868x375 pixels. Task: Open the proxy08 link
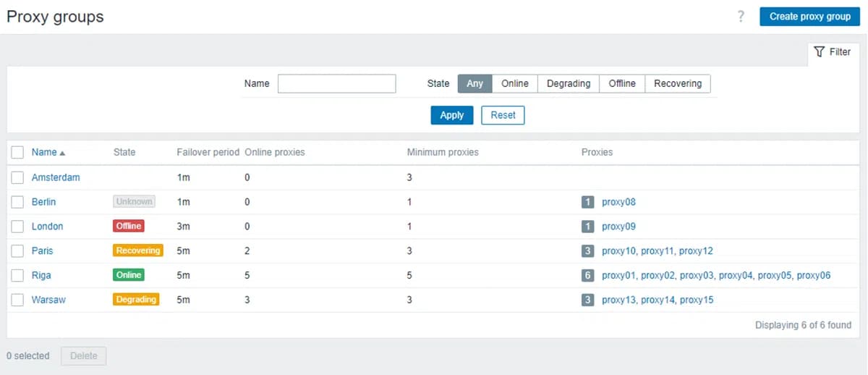point(618,202)
